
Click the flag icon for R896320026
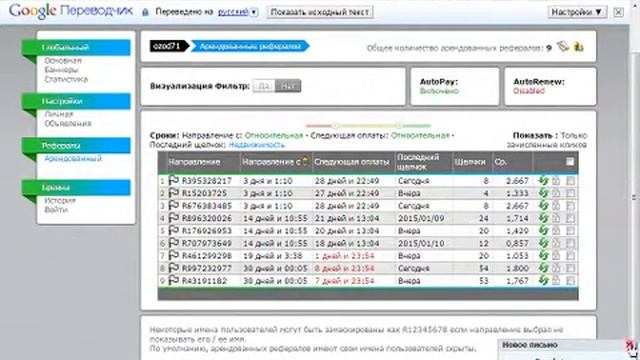174,218
